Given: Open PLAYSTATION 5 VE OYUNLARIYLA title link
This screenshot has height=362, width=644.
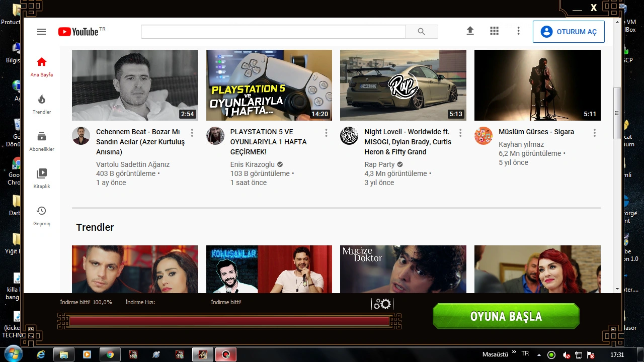Looking at the screenshot, I should 269,142.
